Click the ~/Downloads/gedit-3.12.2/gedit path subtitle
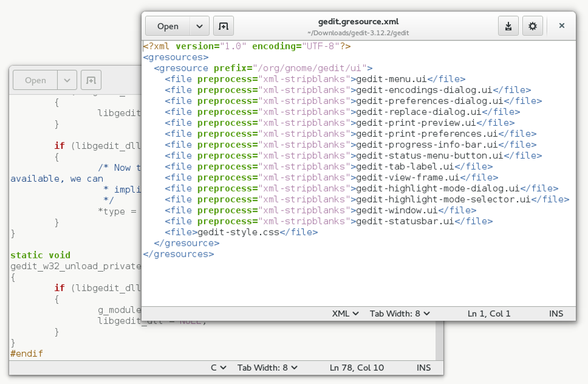This screenshot has height=384, width=588. click(x=358, y=33)
